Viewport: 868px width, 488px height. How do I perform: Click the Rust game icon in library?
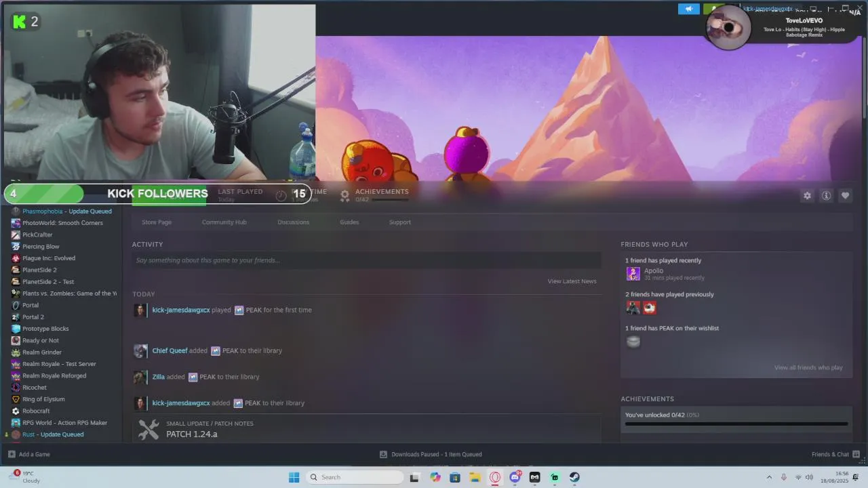point(16,434)
